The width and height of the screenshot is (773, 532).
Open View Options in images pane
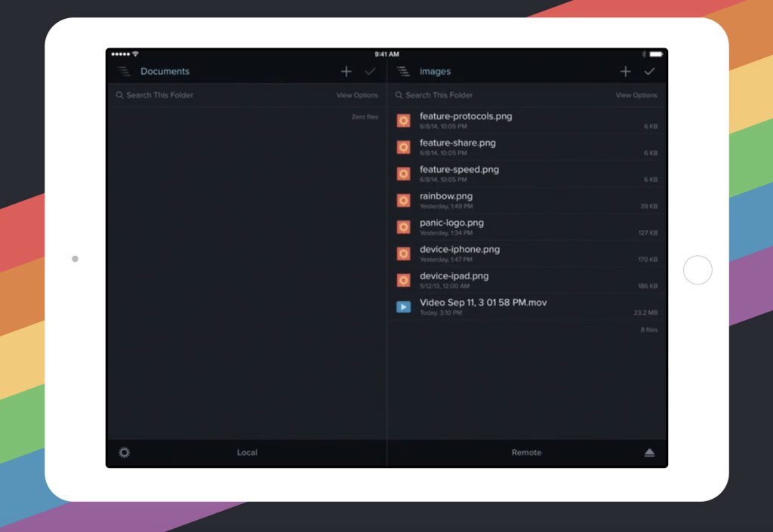click(x=636, y=95)
